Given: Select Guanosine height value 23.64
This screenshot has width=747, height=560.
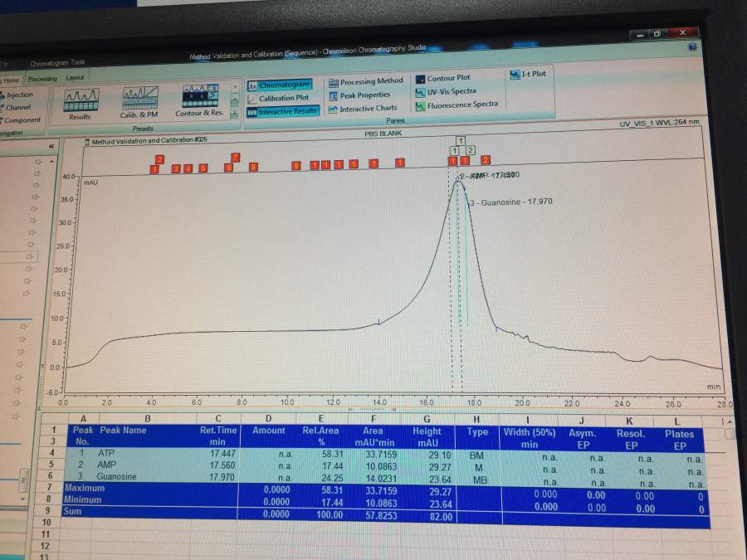Looking at the screenshot, I should (x=440, y=480).
